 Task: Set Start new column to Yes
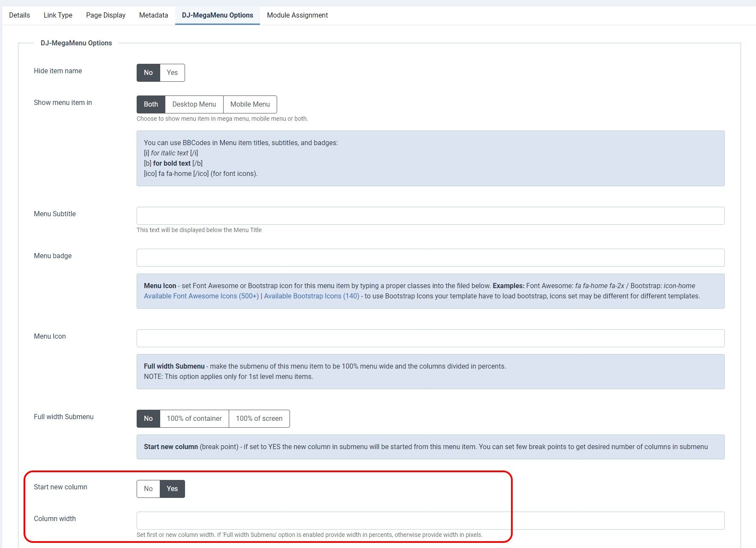point(172,489)
